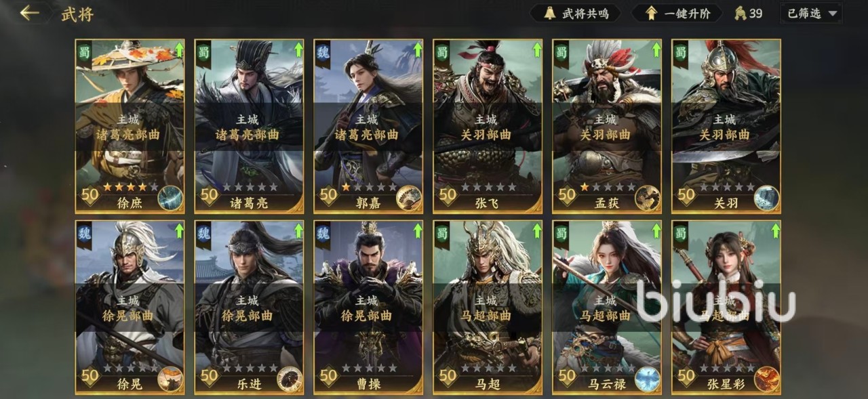Tap the skill badge on 乐进 card

(x=290, y=379)
